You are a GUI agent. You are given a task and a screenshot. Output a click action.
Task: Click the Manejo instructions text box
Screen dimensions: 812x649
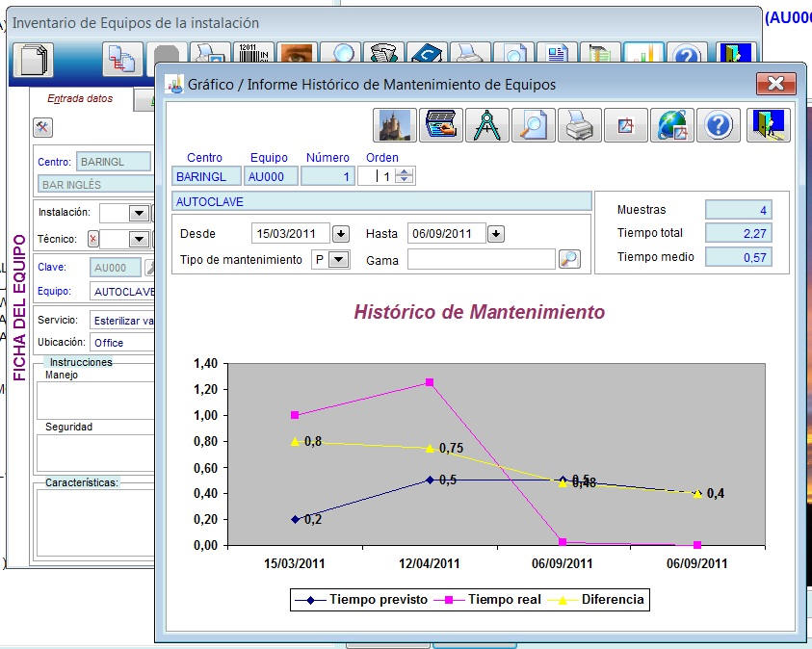[x=95, y=400]
